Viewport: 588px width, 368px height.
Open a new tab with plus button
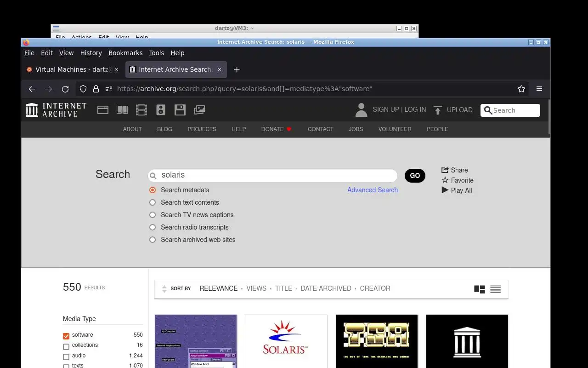pyautogui.click(x=237, y=69)
